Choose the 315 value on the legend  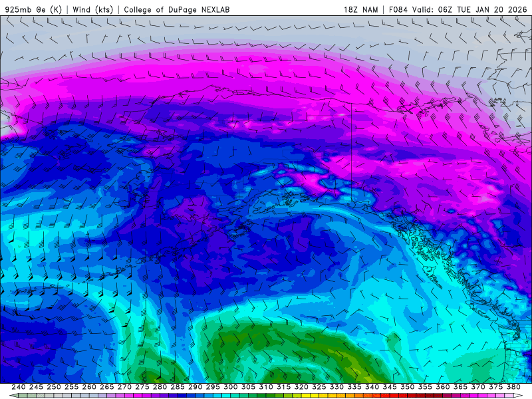point(283,387)
